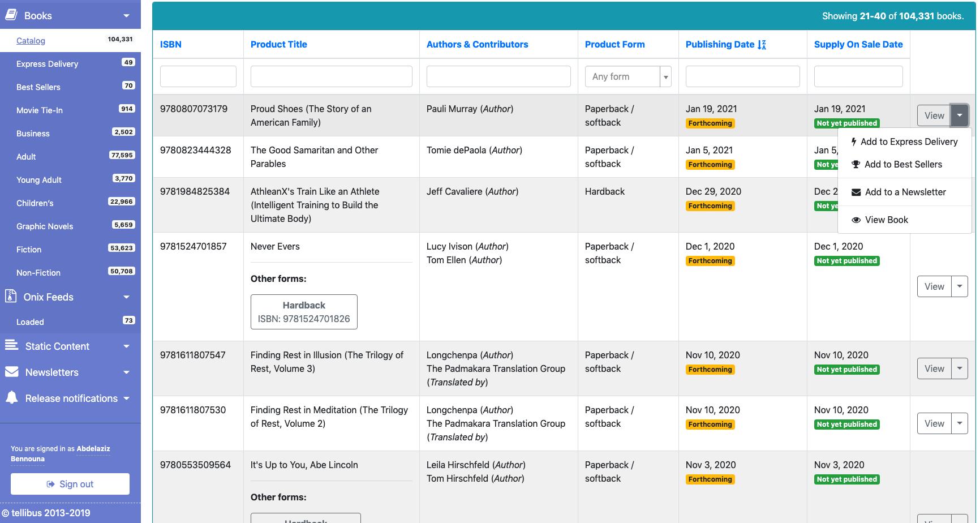Click the trophy Best Sellers icon
This screenshot has height=523, width=980.
tap(856, 164)
